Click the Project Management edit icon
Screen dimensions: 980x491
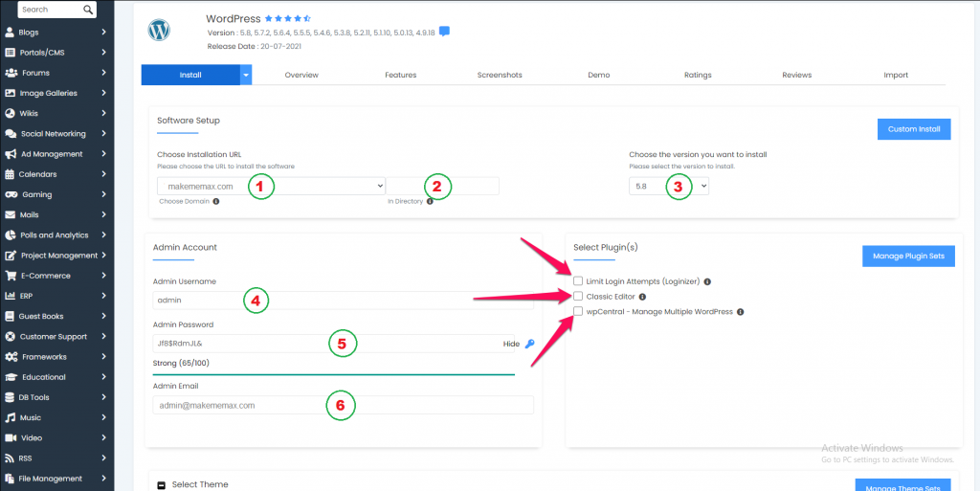(x=10, y=256)
